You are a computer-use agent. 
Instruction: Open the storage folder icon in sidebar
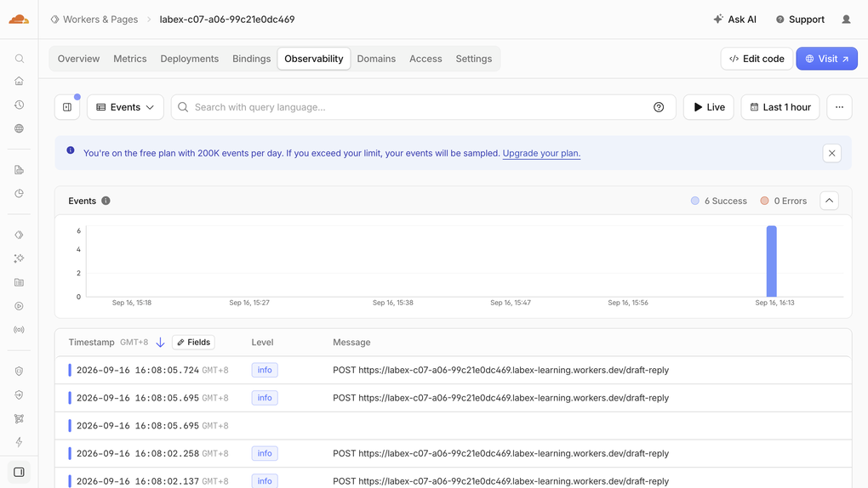point(19,282)
